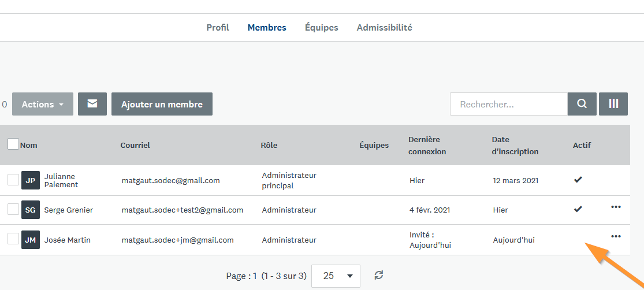Toggle the select-all checkbox in header
644x290 pixels.
pos(13,144)
